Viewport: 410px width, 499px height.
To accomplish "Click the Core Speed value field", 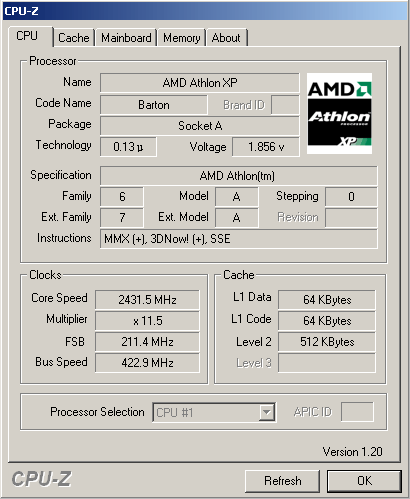I will point(147,300).
